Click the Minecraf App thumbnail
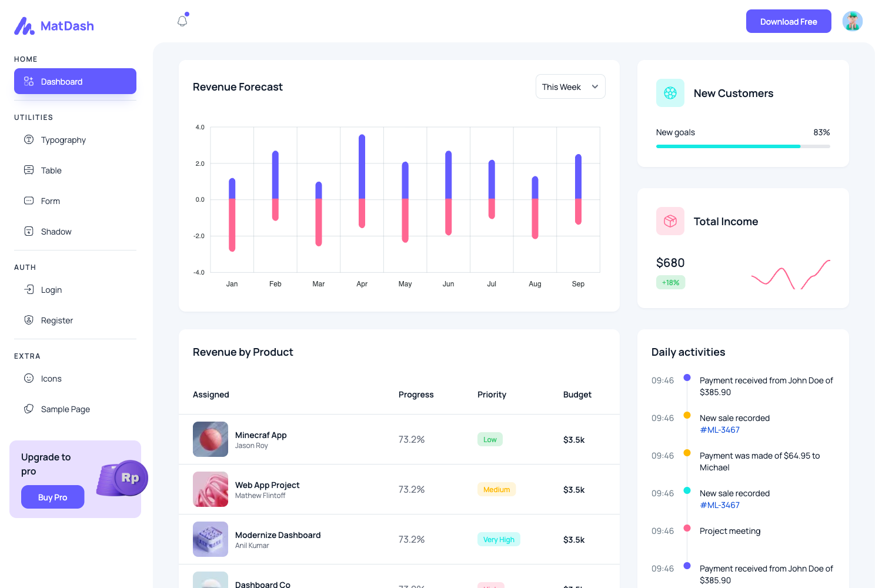 tap(210, 439)
